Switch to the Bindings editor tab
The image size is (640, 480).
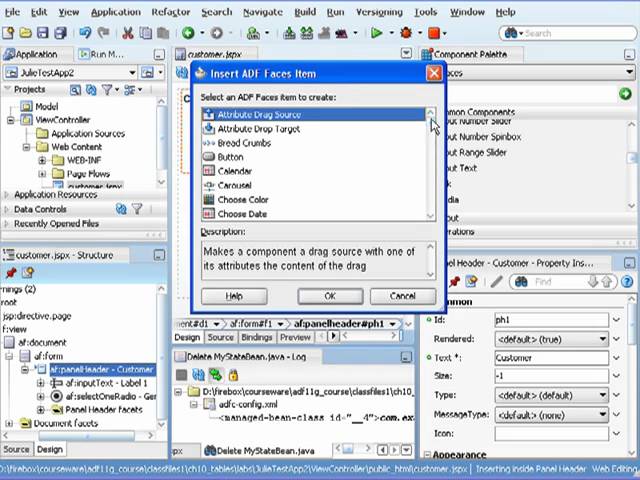[256, 337]
